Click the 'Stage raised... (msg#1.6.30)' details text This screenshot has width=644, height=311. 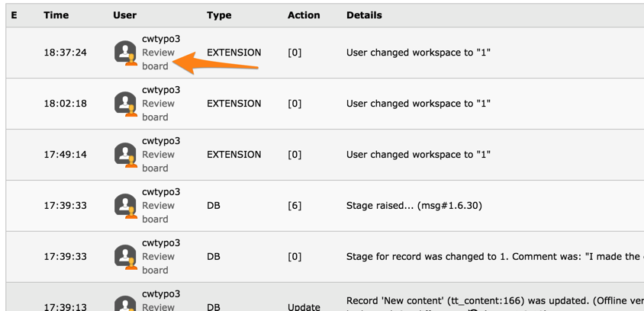tap(414, 206)
